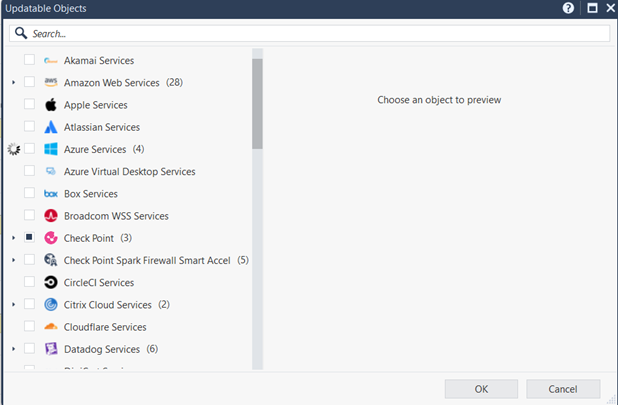Open help with the question mark icon

click(568, 8)
